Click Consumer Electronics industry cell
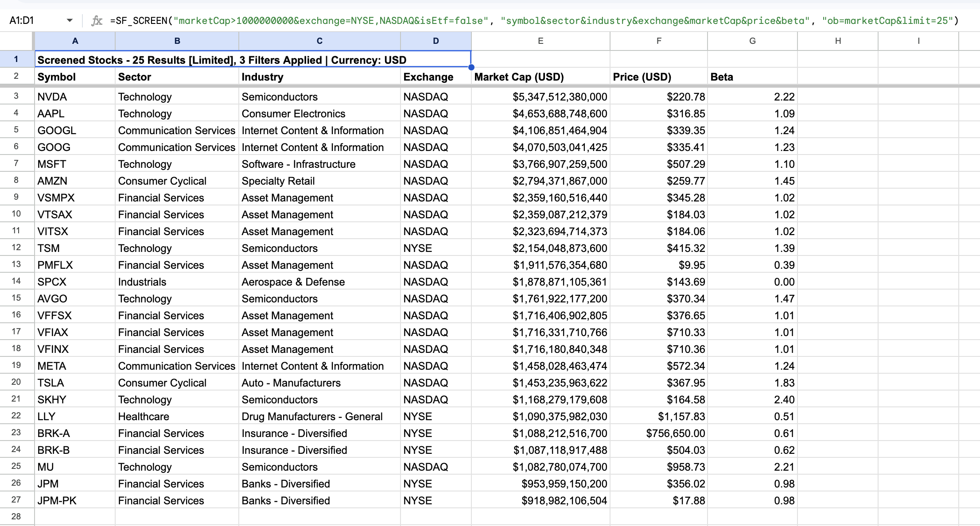Image resolution: width=980 pixels, height=526 pixels. point(319,113)
